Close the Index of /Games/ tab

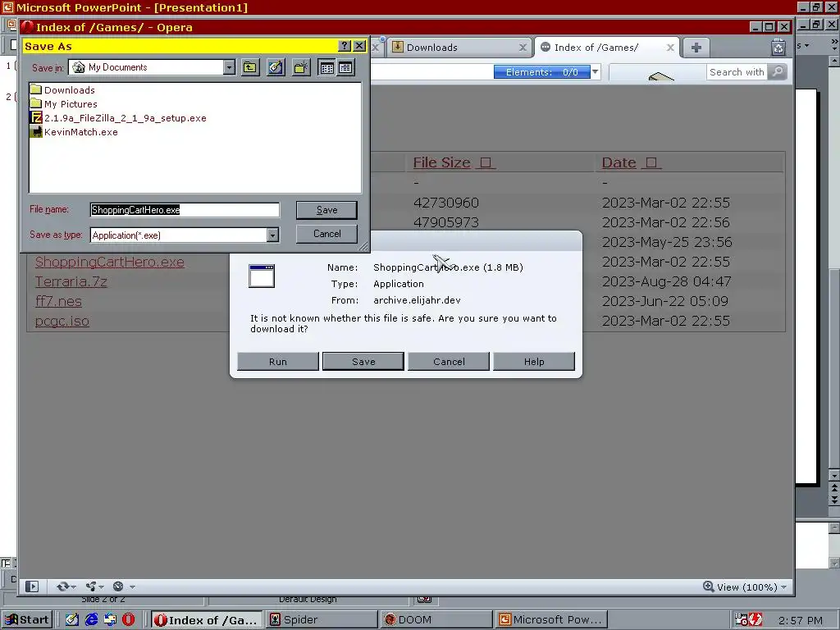point(670,48)
